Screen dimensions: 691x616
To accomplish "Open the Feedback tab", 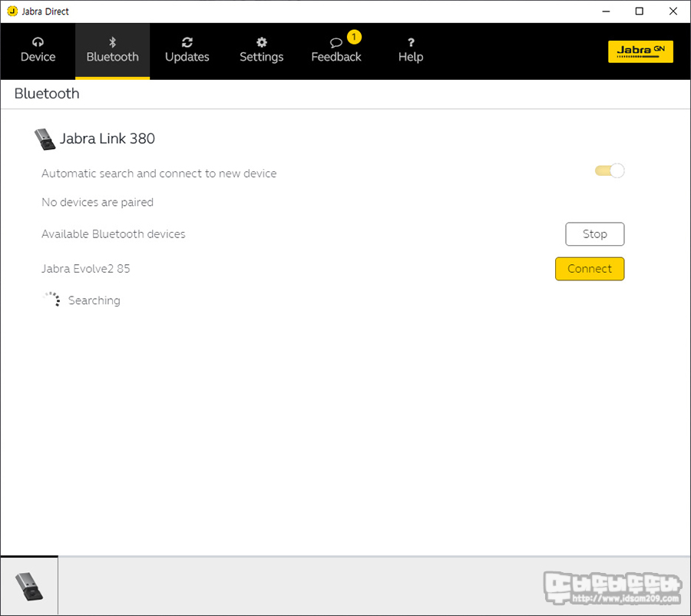I will click(x=336, y=51).
